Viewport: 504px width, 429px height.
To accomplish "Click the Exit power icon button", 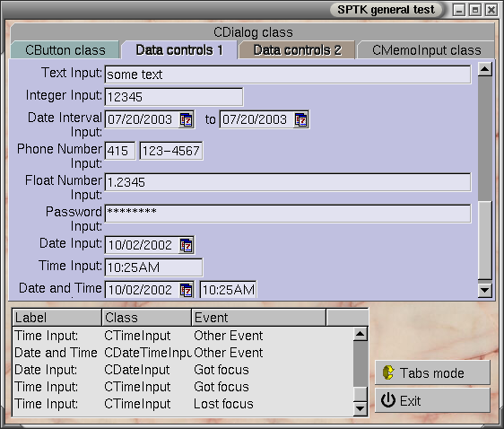I will point(388,400).
